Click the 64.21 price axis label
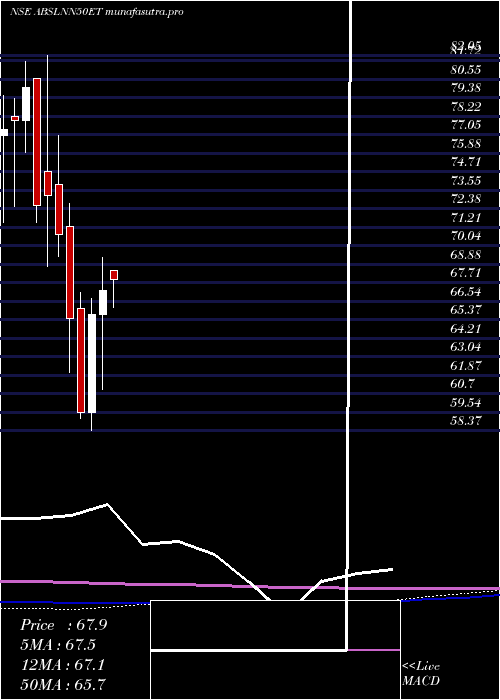Screen dimensions: 500x700 [x=466, y=329]
